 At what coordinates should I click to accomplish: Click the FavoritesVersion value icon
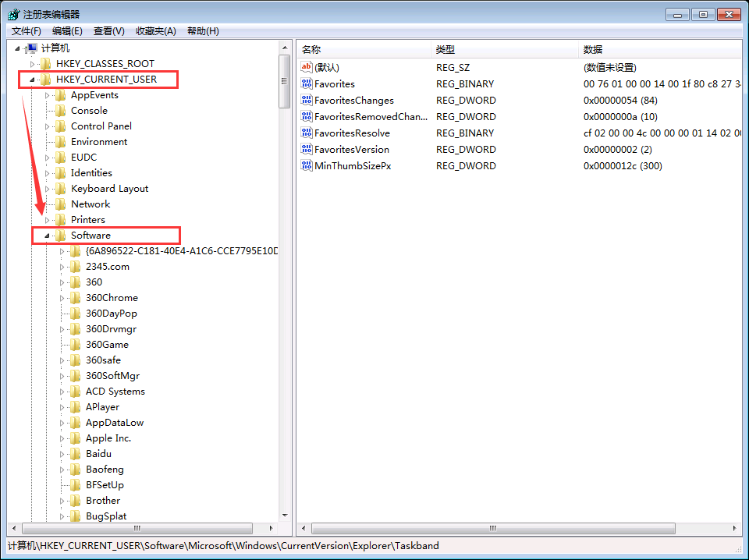[307, 149]
